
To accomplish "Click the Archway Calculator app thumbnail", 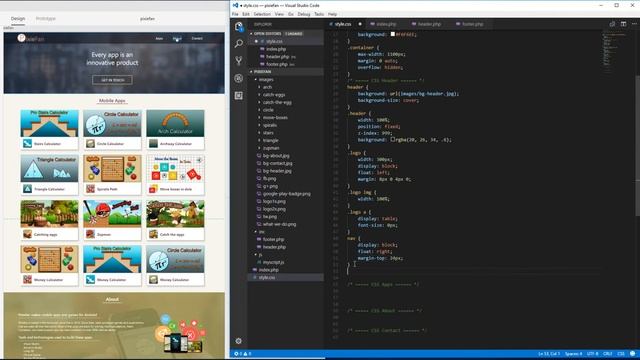I will (x=176, y=123).
